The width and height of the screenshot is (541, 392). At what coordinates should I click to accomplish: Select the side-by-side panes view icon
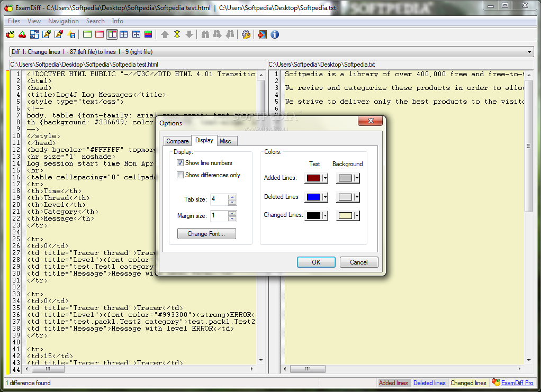point(112,34)
